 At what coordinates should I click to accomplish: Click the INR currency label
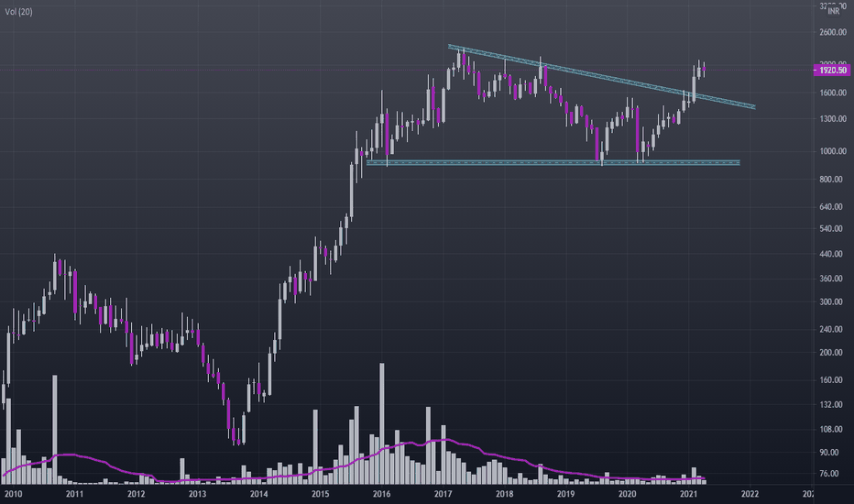(x=834, y=10)
